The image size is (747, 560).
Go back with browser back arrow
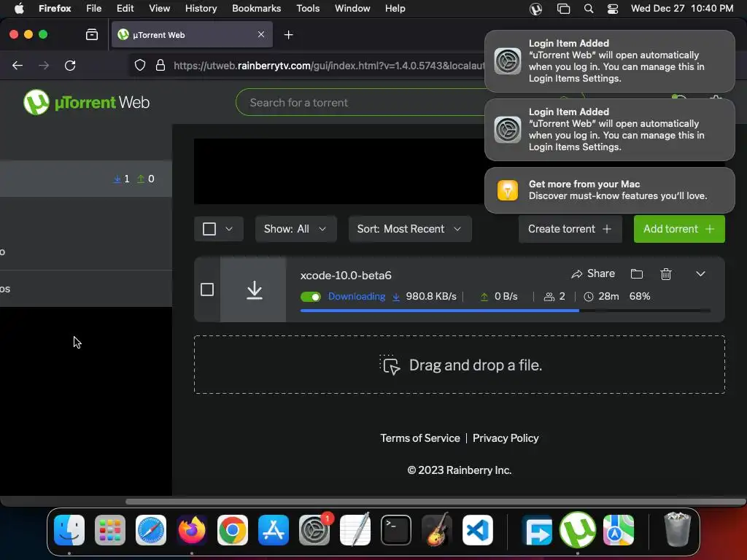pos(18,65)
